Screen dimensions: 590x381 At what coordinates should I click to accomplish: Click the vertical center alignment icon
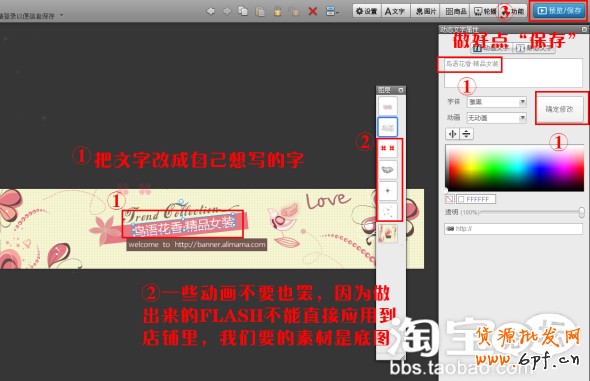point(466,134)
